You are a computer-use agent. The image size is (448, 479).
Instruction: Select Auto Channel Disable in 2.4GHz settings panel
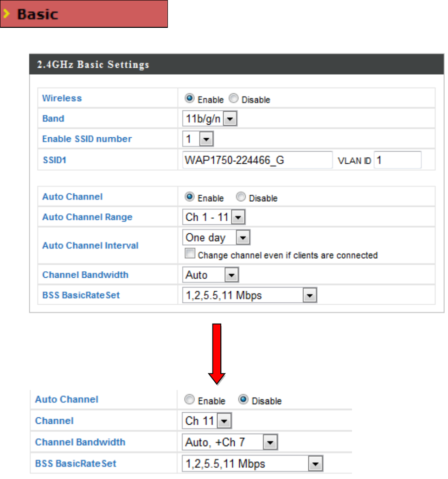click(241, 197)
